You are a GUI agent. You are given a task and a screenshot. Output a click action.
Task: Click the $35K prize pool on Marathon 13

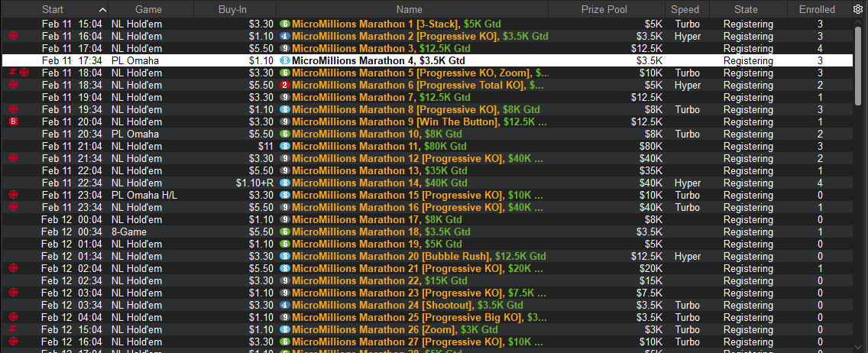point(650,170)
